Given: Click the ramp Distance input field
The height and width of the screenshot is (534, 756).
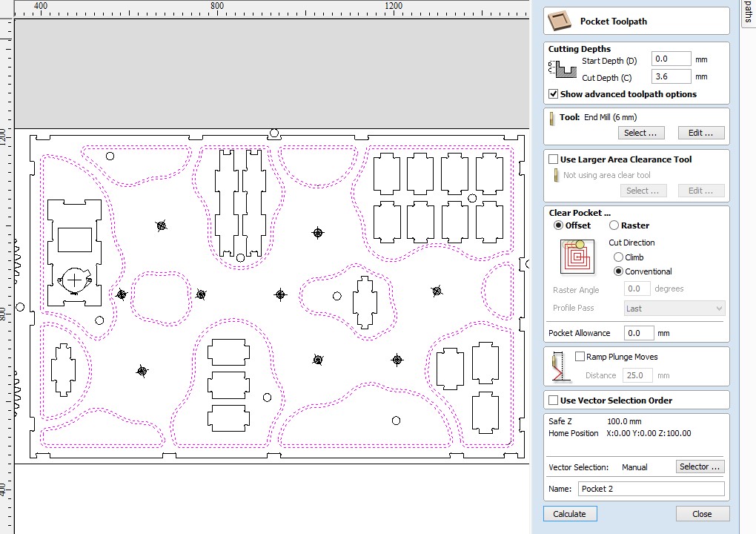Looking at the screenshot, I should pos(637,375).
